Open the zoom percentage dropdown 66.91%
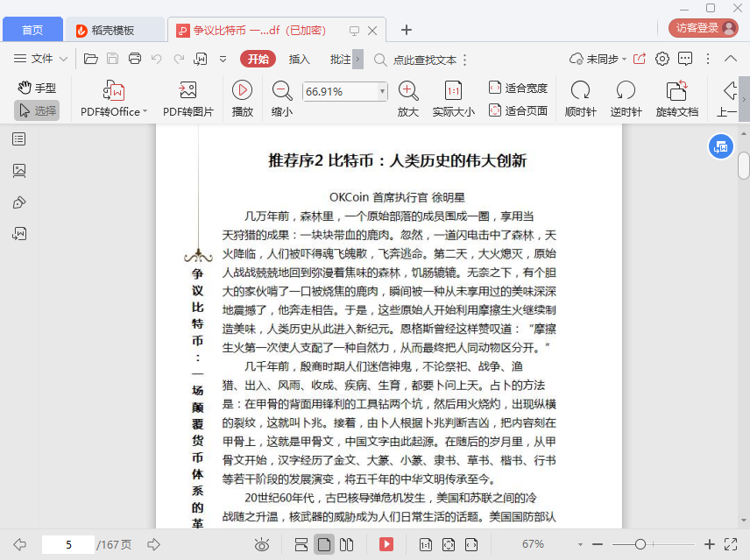The height and width of the screenshot is (560, 750). point(382,91)
